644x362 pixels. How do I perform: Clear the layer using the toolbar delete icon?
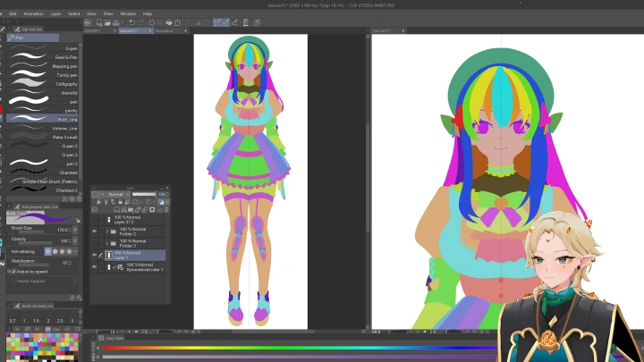click(x=151, y=22)
